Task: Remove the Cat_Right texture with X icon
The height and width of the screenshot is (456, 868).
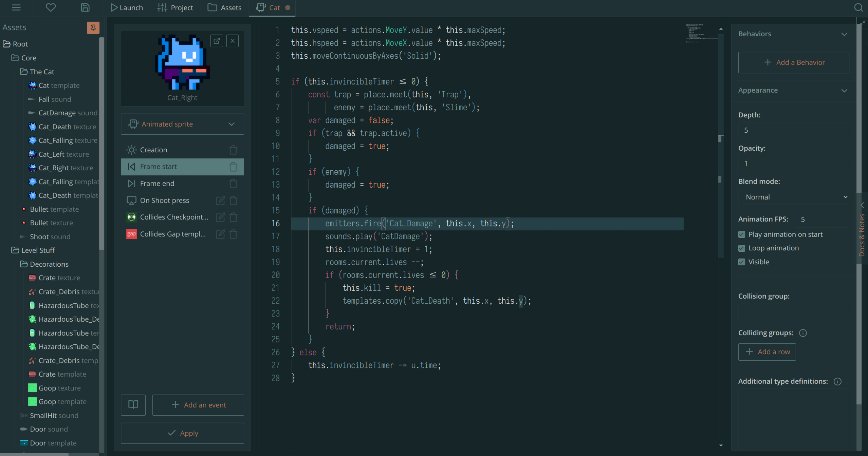Action: (233, 41)
